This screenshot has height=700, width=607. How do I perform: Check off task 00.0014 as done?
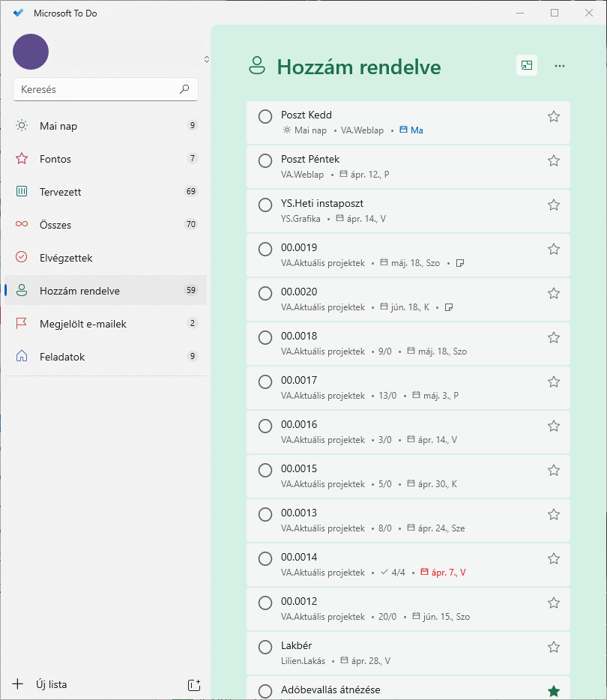pos(265,558)
